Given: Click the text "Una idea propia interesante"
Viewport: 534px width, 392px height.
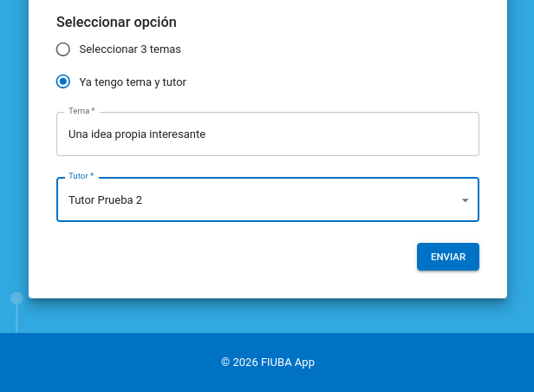Looking at the screenshot, I should coord(137,134).
